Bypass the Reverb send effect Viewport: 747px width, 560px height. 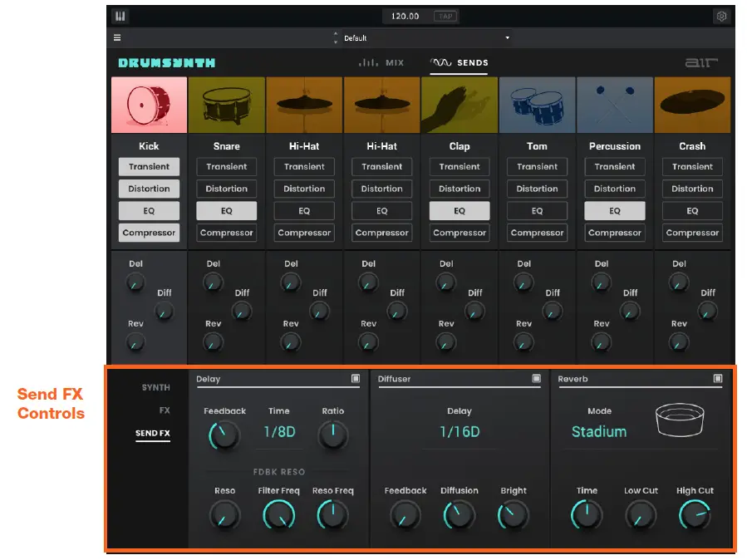718,379
